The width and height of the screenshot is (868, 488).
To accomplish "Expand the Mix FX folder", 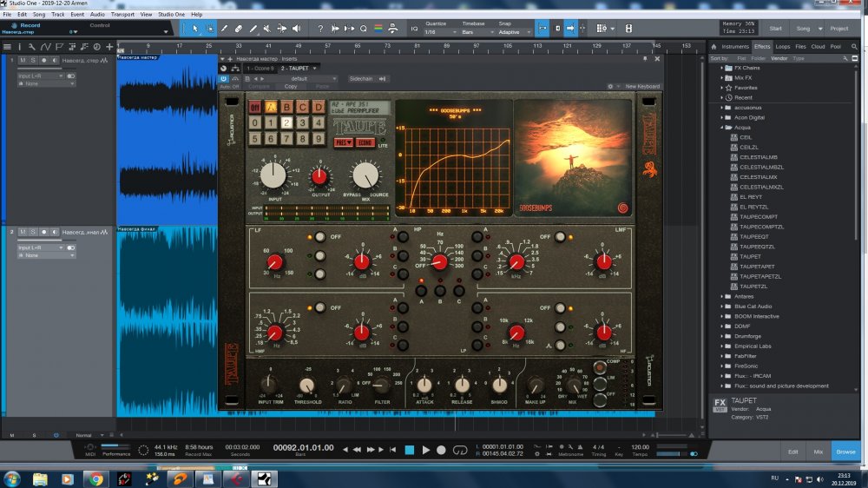I will coord(722,78).
